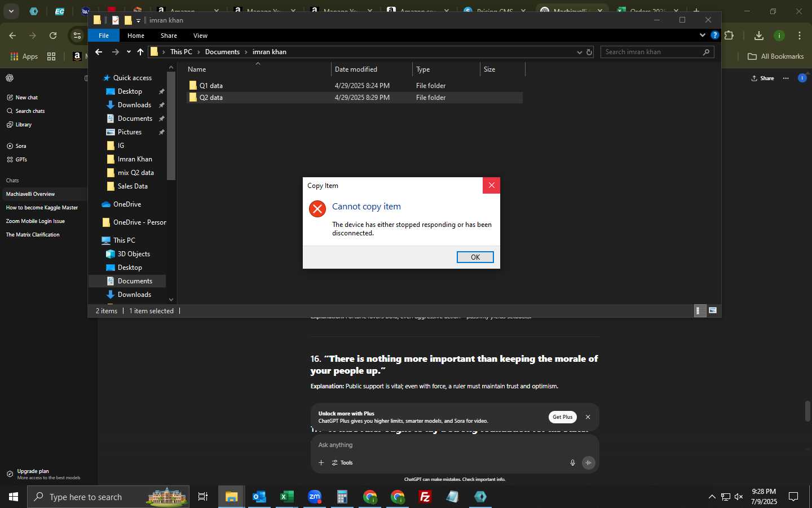Open Sales Data folder in navigation pane

(133, 186)
